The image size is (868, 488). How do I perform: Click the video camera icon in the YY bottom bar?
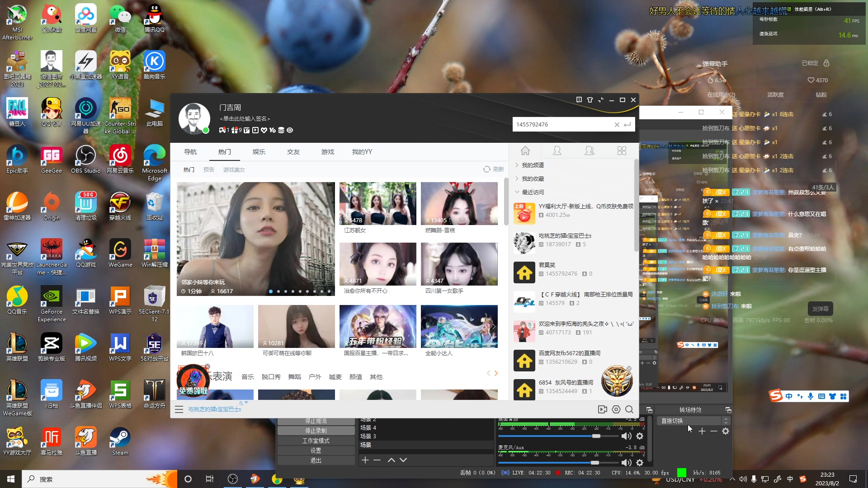603,409
